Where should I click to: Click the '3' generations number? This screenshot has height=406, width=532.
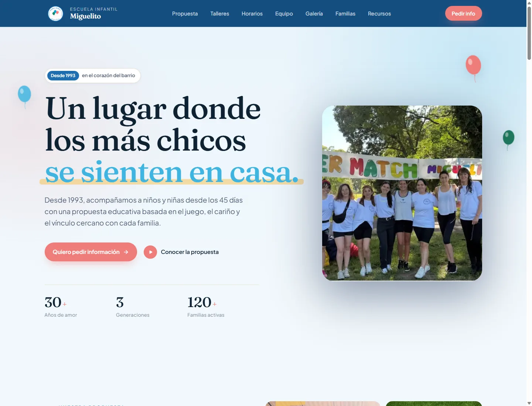[x=120, y=302]
